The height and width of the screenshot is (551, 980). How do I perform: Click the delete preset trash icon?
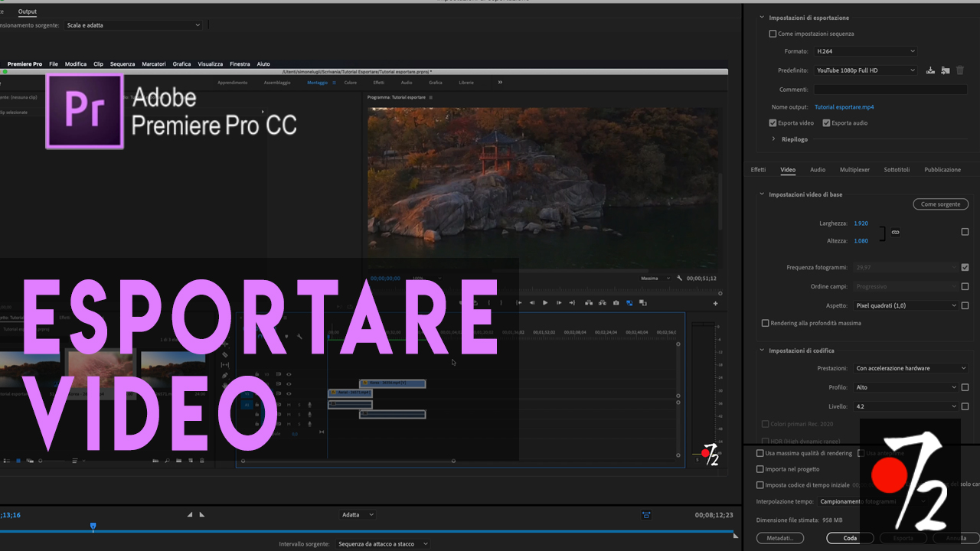click(x=960, y=70)
